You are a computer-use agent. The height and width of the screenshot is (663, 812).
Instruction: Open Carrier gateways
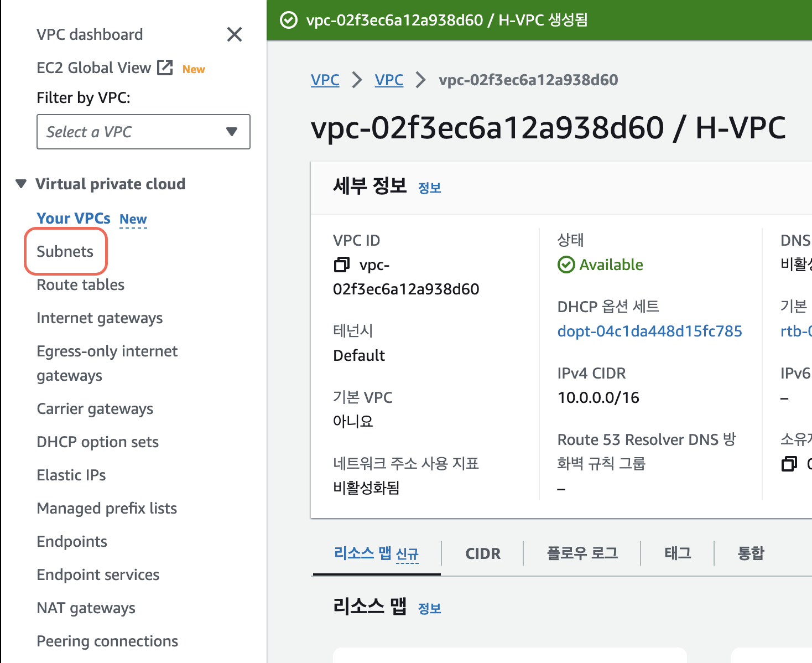coord(95,408)
